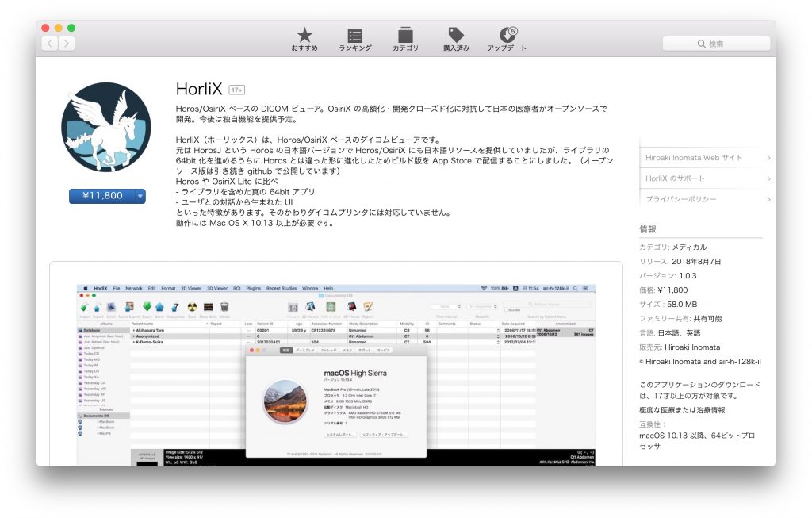812x518 pixels.
Task: Click the chevron next to HorliX のサポート
Action: pyautogui.click(x=768, y=178)
